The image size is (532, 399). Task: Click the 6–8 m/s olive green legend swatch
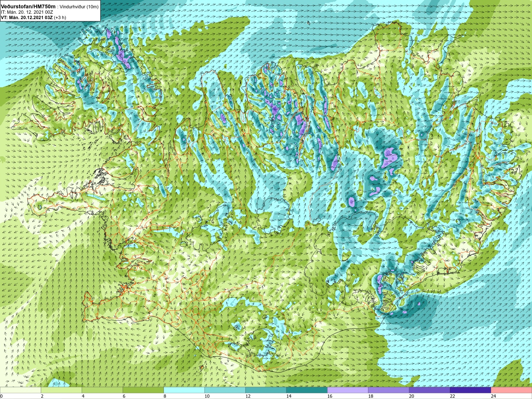coord(143,390)
